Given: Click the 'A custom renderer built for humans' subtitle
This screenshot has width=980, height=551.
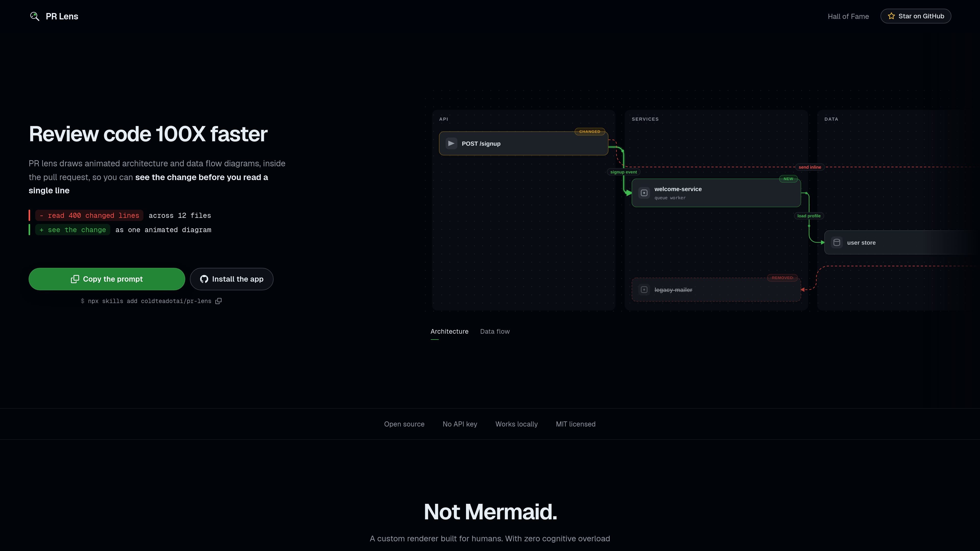Looking at the screenshot, I should point(490,539).
